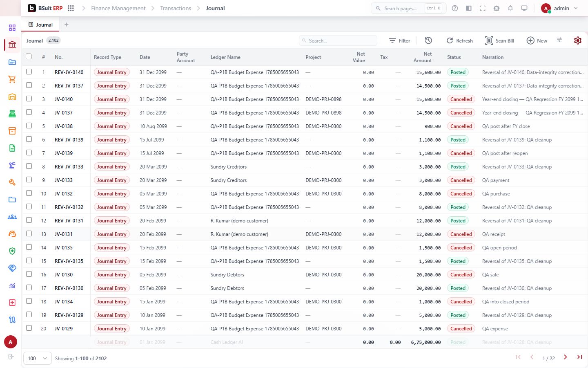Check the row for REV-JV-0140

pos(29,72)
